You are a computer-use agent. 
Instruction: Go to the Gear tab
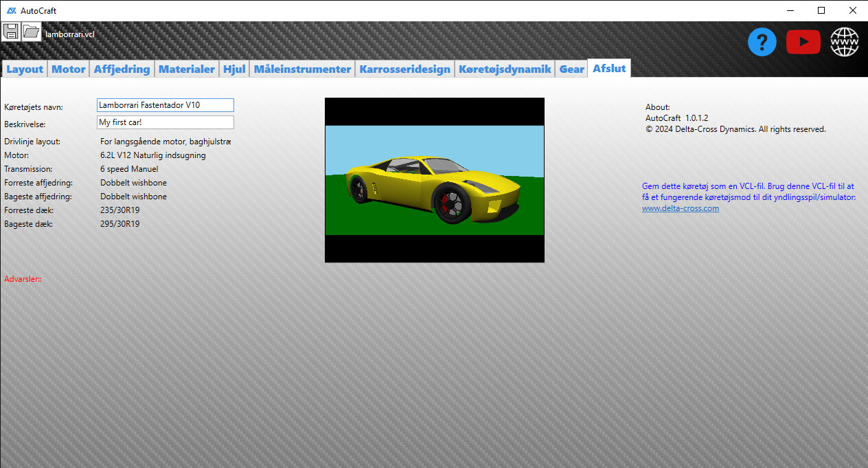[x=571, y=69]
